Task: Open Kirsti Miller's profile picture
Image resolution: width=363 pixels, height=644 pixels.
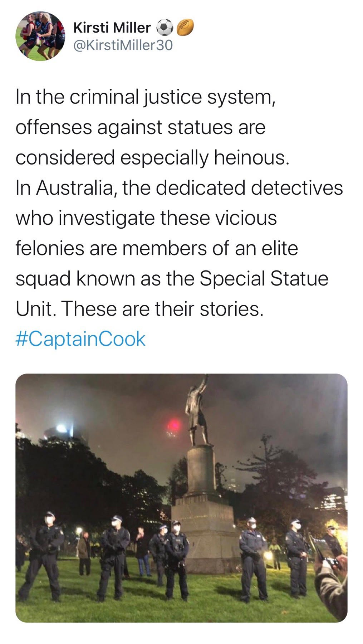Action: [x=40, y=36]
